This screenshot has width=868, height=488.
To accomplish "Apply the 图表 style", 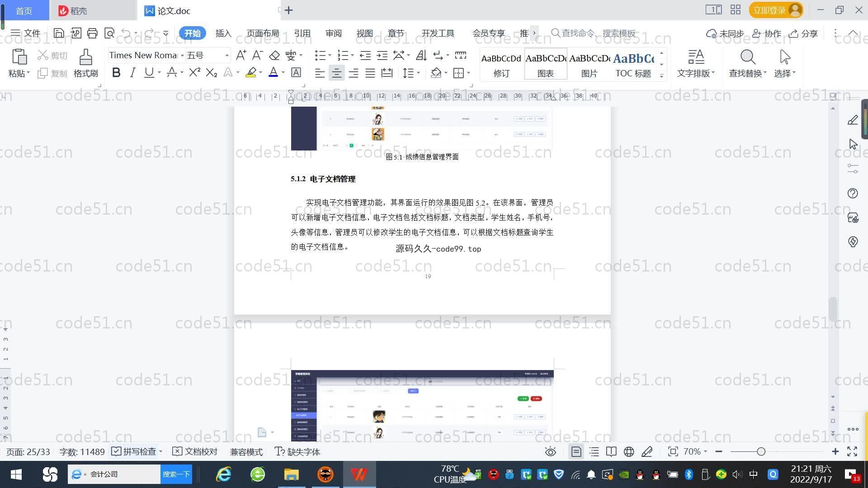I will point(546,64).
